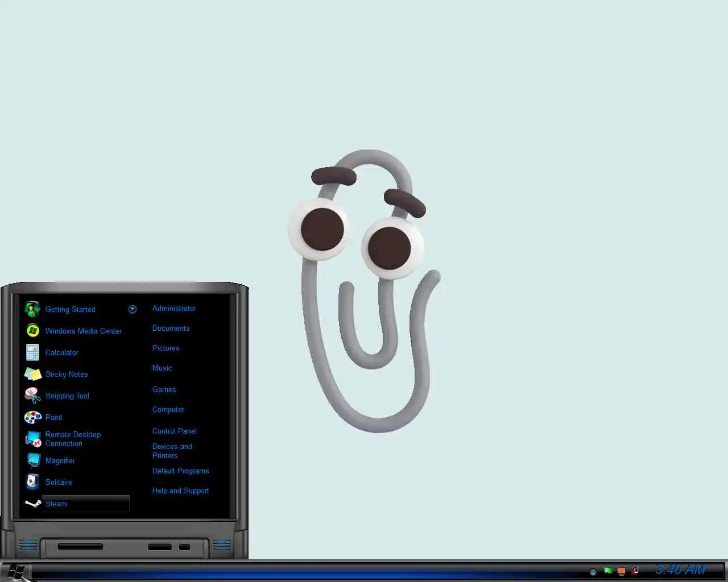
Task: Launch the Snipping Tool icon
Action: 32,396
